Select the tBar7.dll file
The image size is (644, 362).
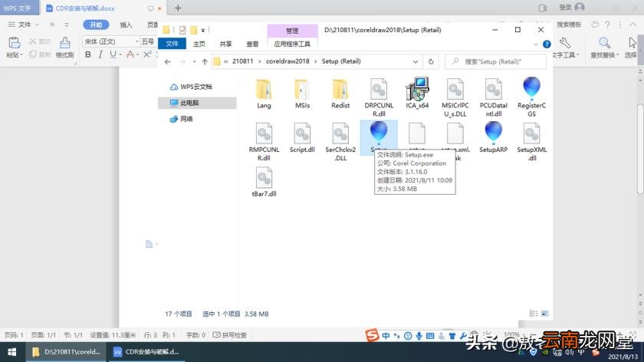tap(264, 182)
